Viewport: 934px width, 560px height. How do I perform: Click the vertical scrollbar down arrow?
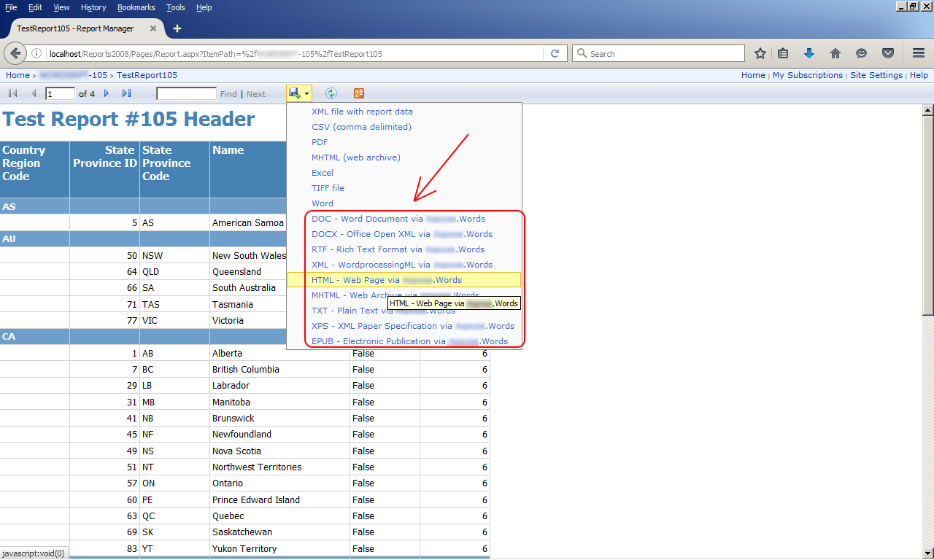(x=928, y=553)
